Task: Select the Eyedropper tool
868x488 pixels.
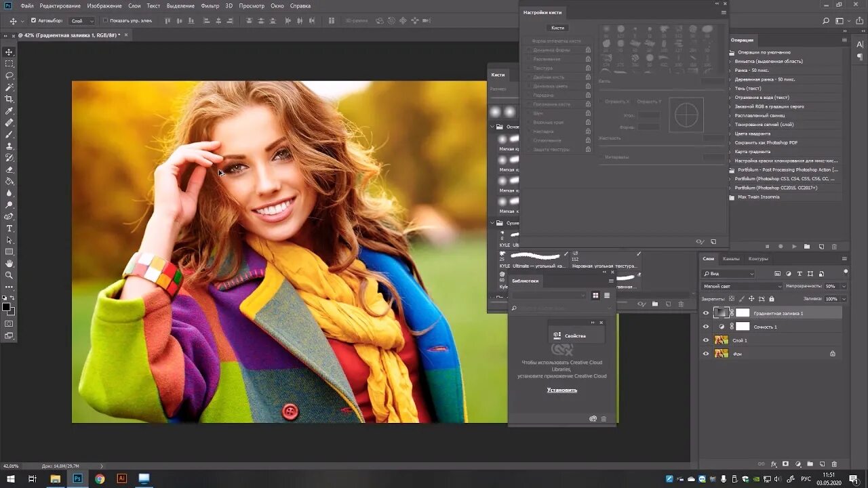Action: [9, 110]
